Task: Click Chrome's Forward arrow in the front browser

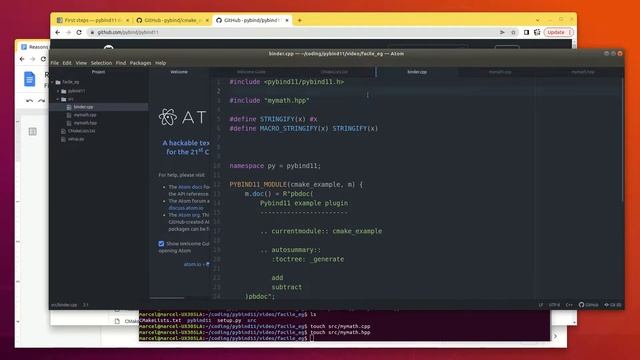Action: click(x=68, y=32)
